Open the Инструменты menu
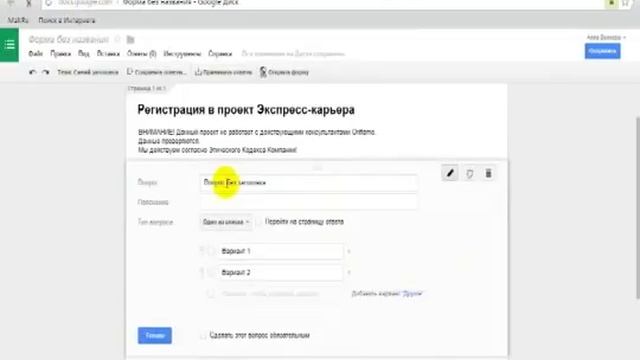This screenshot has width=640, height=360. pyautogui.click(x=182, y=53)
